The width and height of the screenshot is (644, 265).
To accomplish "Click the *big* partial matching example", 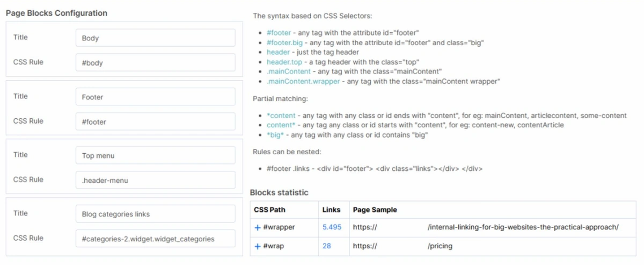I will point(276,135).
